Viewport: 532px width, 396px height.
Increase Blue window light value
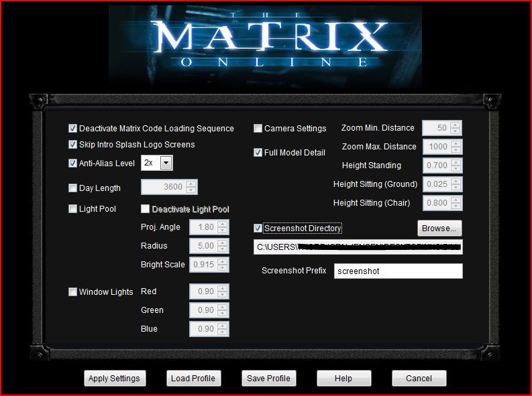(x=223, y=326)
